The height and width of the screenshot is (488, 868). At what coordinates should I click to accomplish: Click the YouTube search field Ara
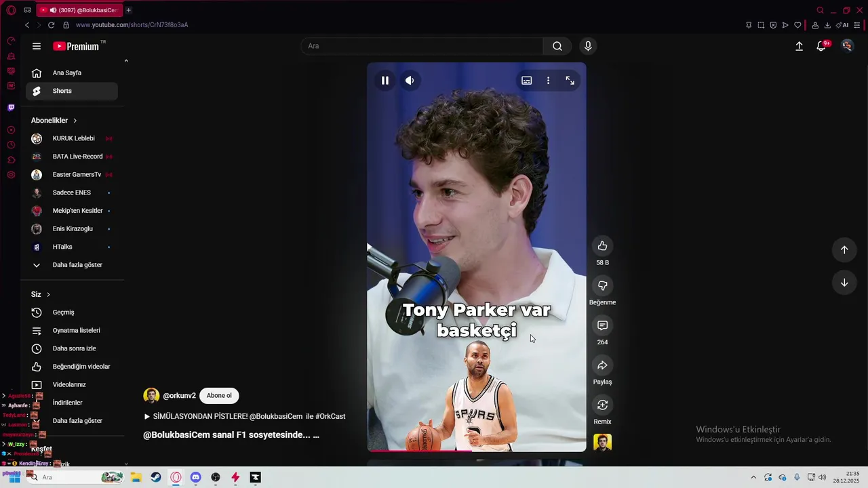422,46
